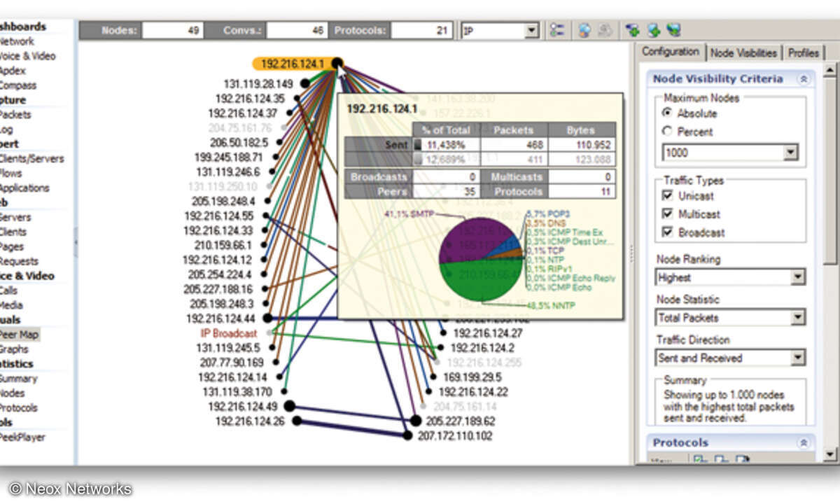
Task: Uncheck the Multicast traffic type
Action: click(667, 214)
